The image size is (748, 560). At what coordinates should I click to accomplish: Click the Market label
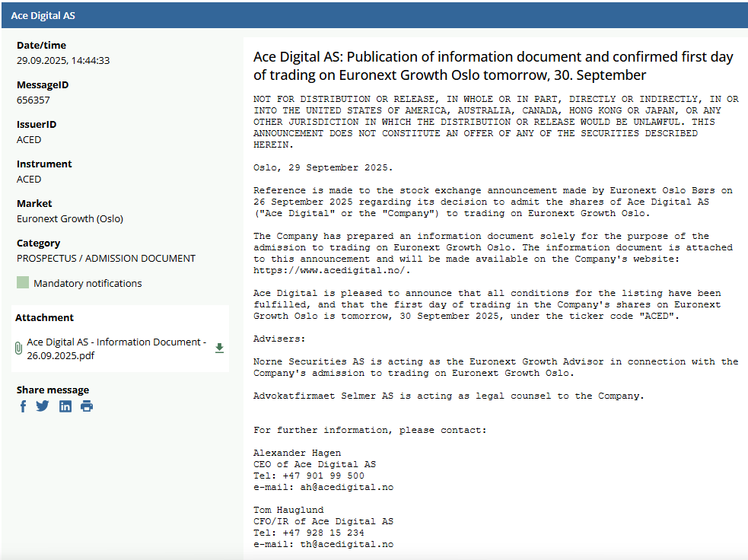(34, 204)
